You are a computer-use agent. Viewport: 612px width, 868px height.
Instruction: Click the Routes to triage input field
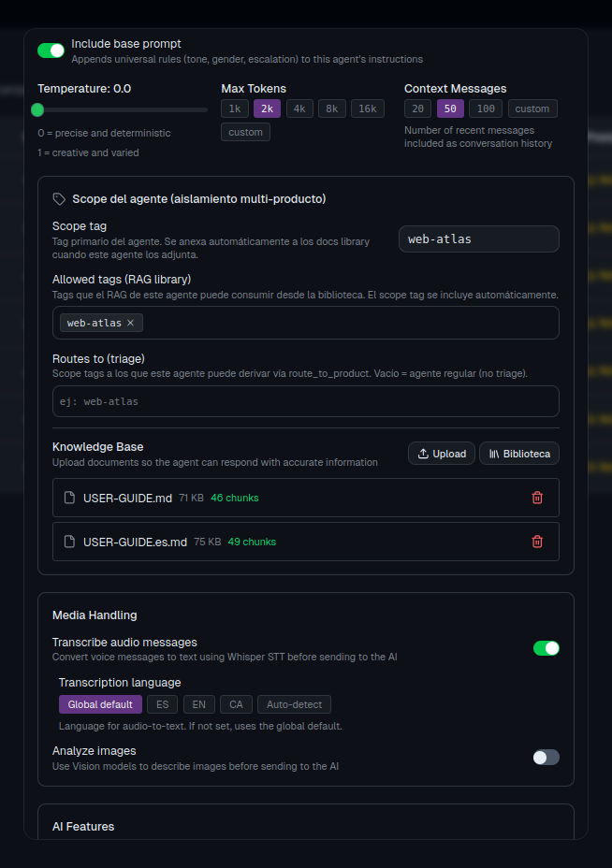306,401
